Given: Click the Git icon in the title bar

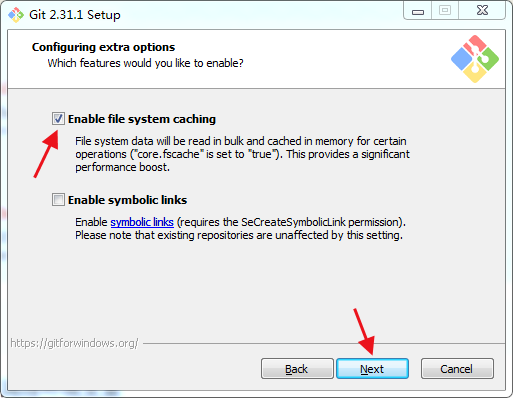Looking at the screenshot, I should pos(16,15).
